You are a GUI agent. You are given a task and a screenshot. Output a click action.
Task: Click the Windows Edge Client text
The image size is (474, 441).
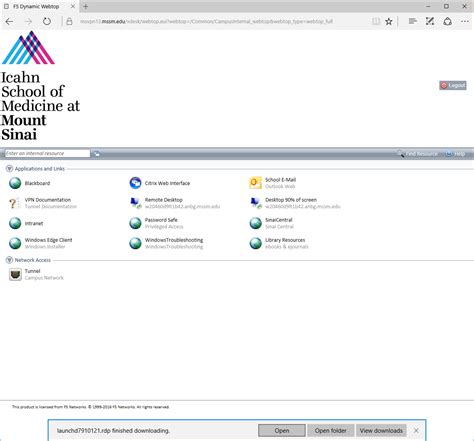coord(48,240)
